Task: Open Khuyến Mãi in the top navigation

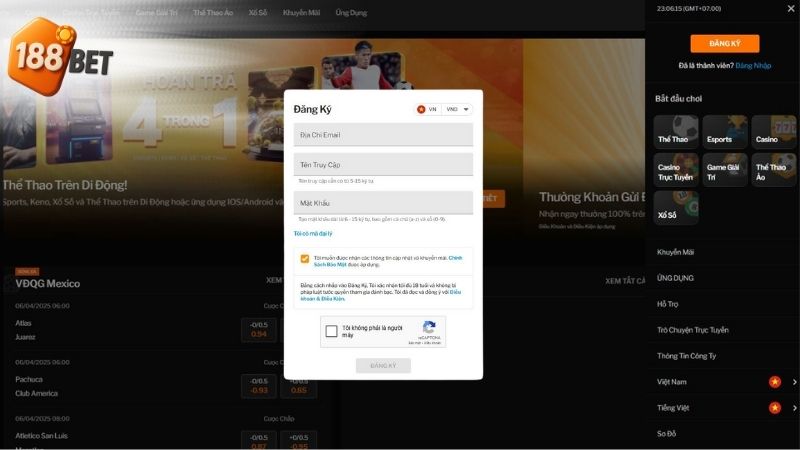Action: [x=301, y=12]
